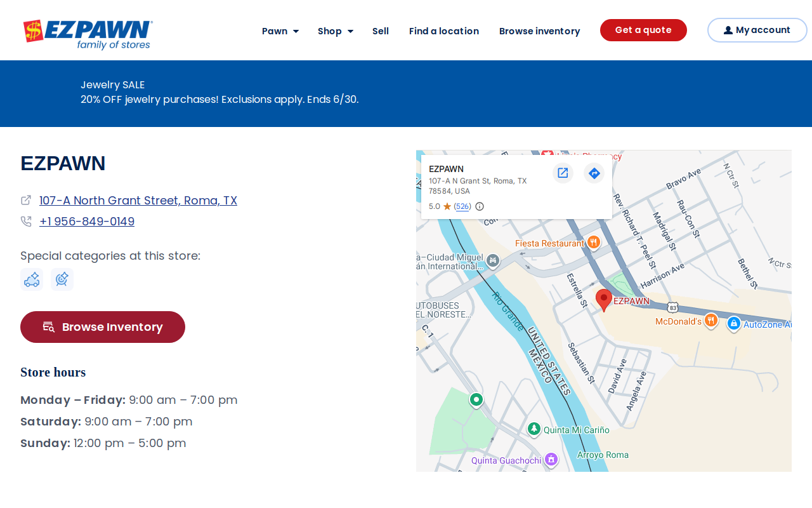Open Browse inventory in navigation bar
The height and width of the screenshot is (508, 812).
[540, 31]
